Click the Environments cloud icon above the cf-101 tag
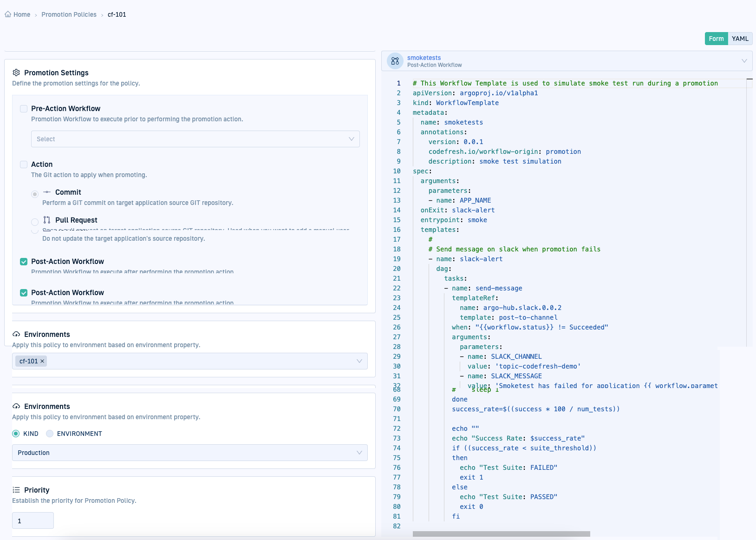This screenshot has width=756, height=540. [x=16, y=334]
